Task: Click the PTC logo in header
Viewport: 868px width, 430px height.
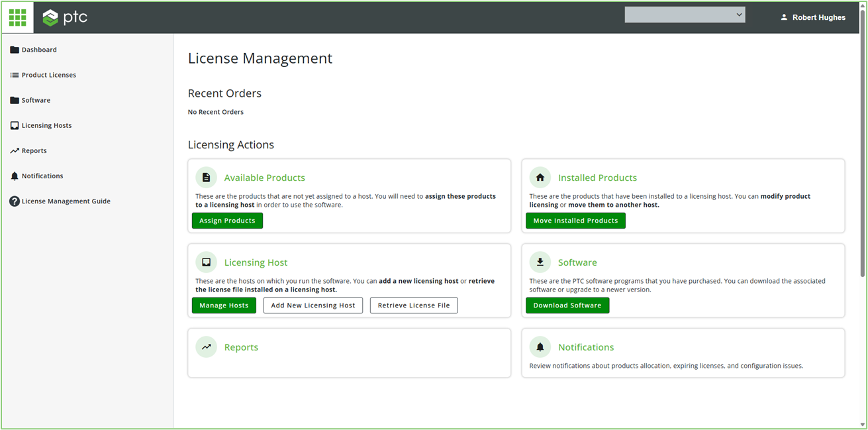Action: click(x=65, y=18)
